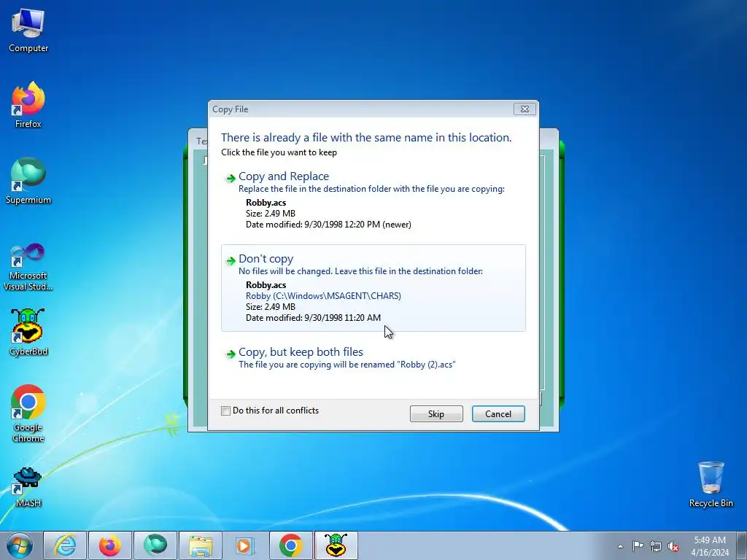Click the green arrow beside Don't copy

tap(231, 260)
